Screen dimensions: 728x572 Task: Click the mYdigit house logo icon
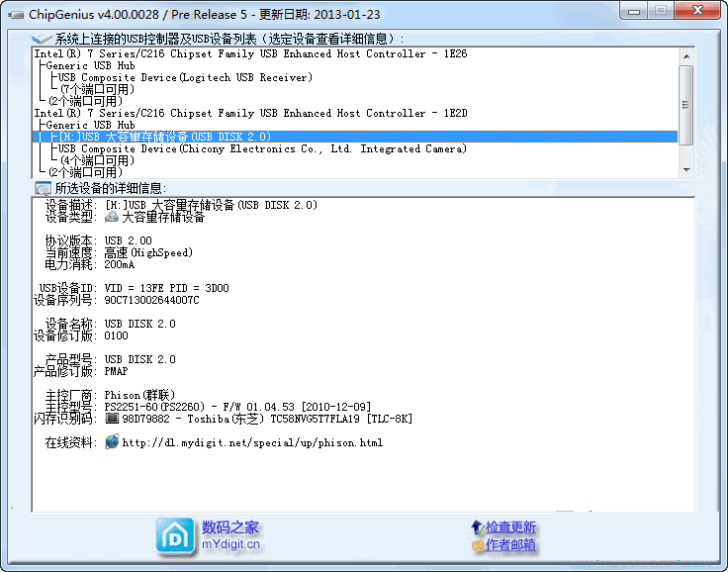[x=175, y=536]
